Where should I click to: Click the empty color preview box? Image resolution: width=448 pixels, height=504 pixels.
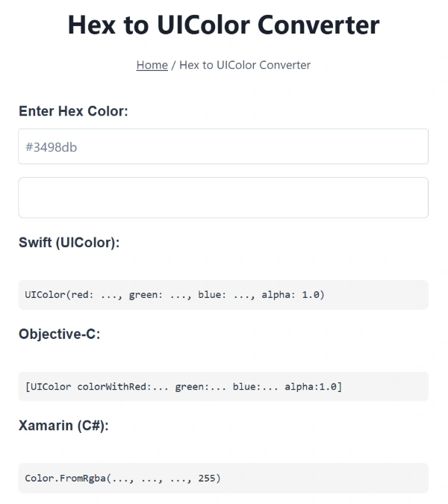click(223, 198)
